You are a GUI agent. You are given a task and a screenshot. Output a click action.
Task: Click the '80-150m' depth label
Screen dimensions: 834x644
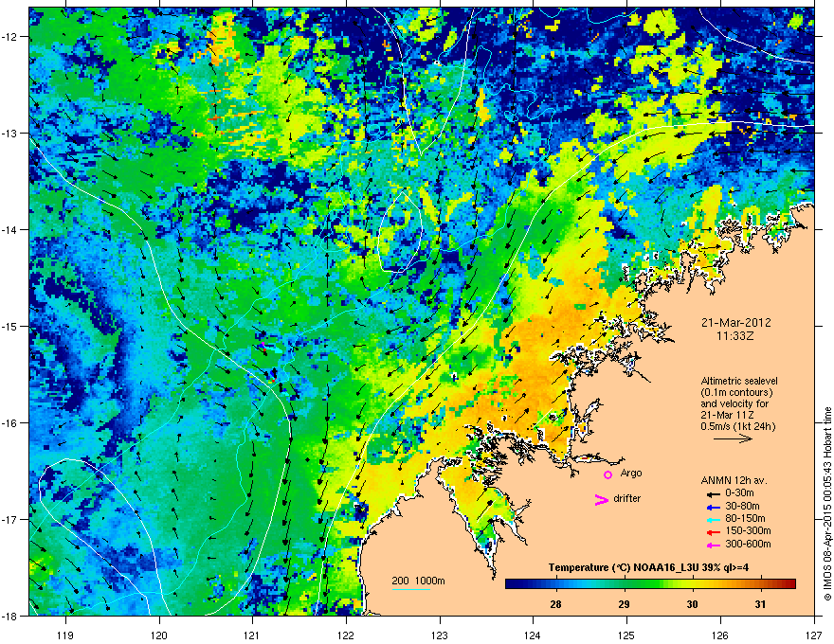745,518
